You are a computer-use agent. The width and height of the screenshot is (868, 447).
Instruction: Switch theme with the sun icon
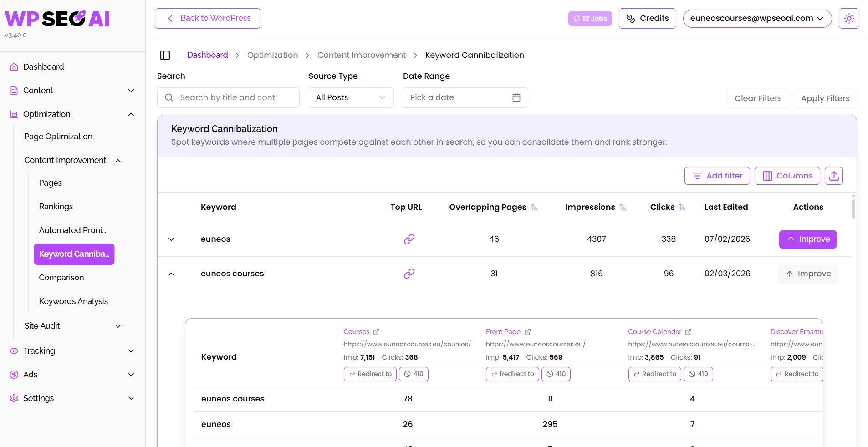tap(849, 18)
